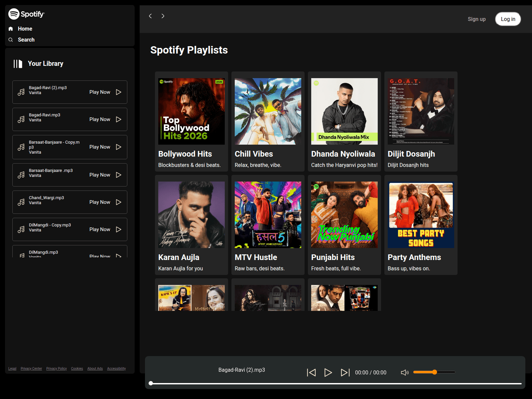Play Bagad-Ravi (2).mp3 using its play icon
The width and height of the screenshot is (532, 399).
[x=119, y=92]
